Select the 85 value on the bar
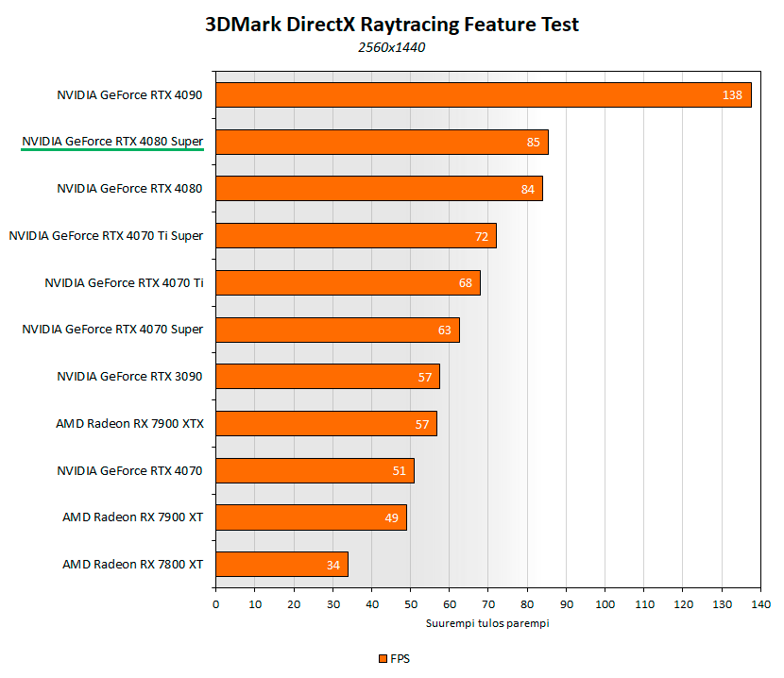Image resolution: width=784 pixels, height=678 pixels. point(533,142)
